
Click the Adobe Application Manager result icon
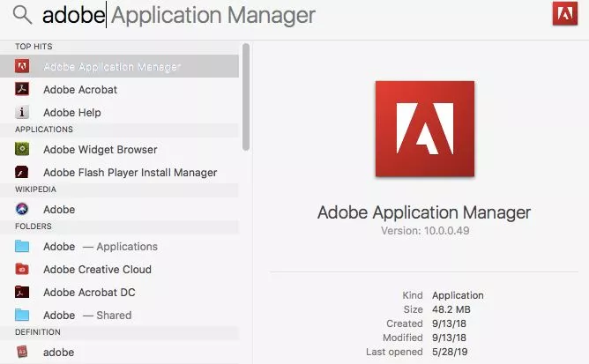[x=22, y=66]
